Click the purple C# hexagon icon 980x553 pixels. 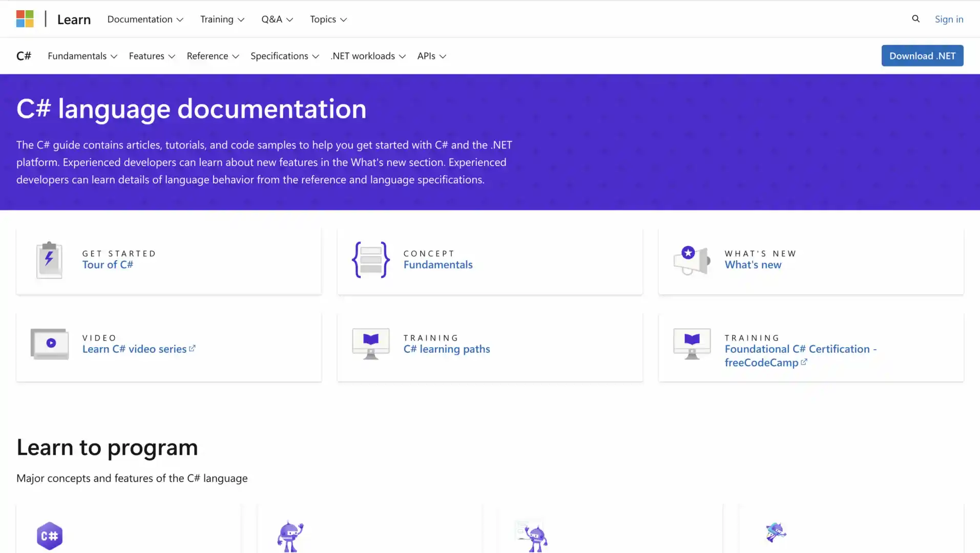tap(50, 536)
